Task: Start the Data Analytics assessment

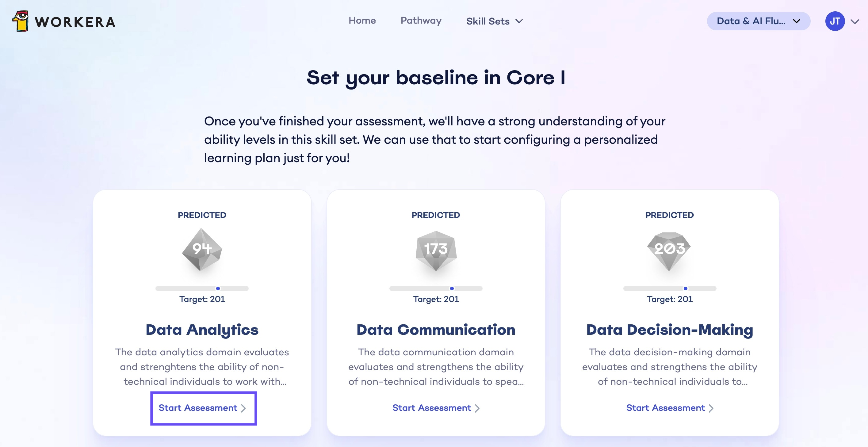Action: pyautogui.click(x=198, y=408)
